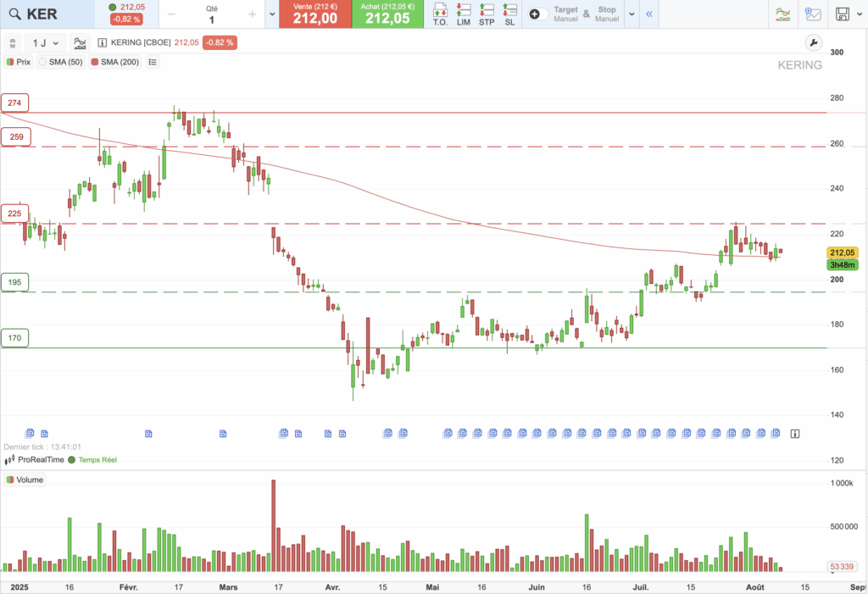Click the info icon ending the events row
Viewport: 868px width, 594px height.
coord(795,434)
